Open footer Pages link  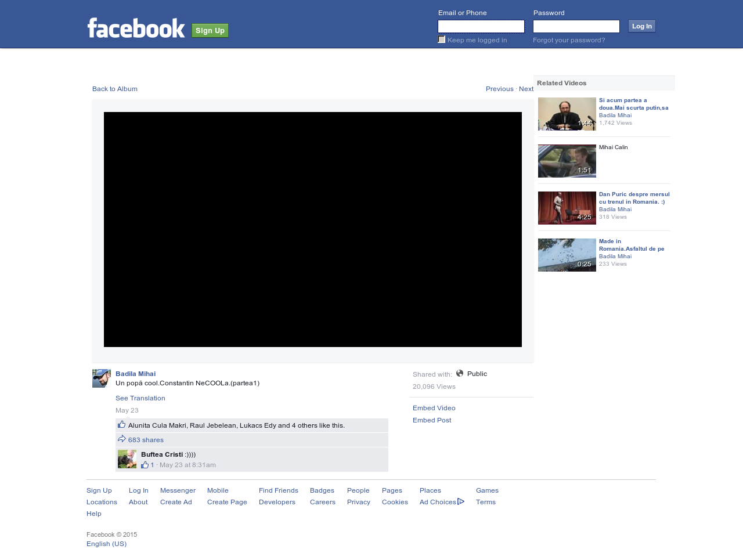click(x=392, y=490)
